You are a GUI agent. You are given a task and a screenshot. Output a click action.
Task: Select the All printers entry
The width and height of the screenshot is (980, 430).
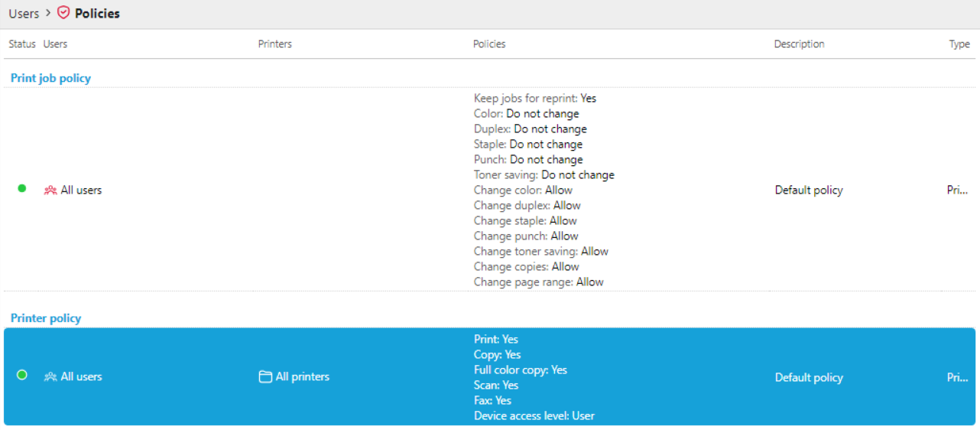tap(302, 376)
